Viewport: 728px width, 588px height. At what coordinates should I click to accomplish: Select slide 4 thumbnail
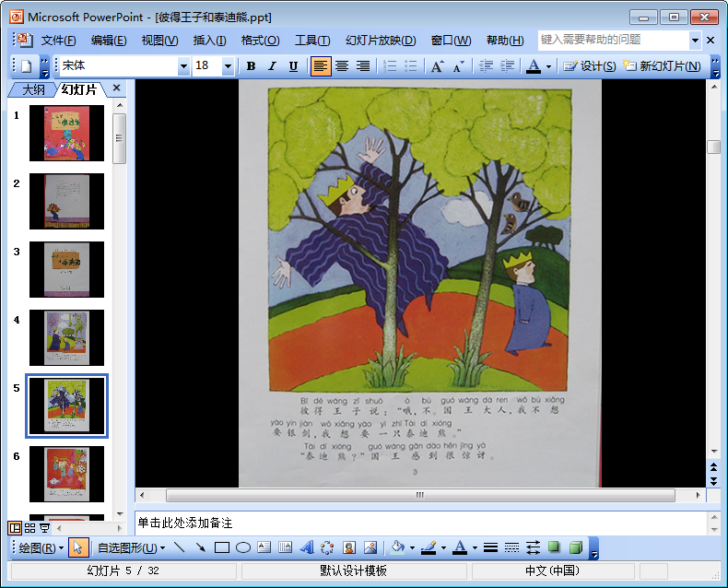[67, 338]
